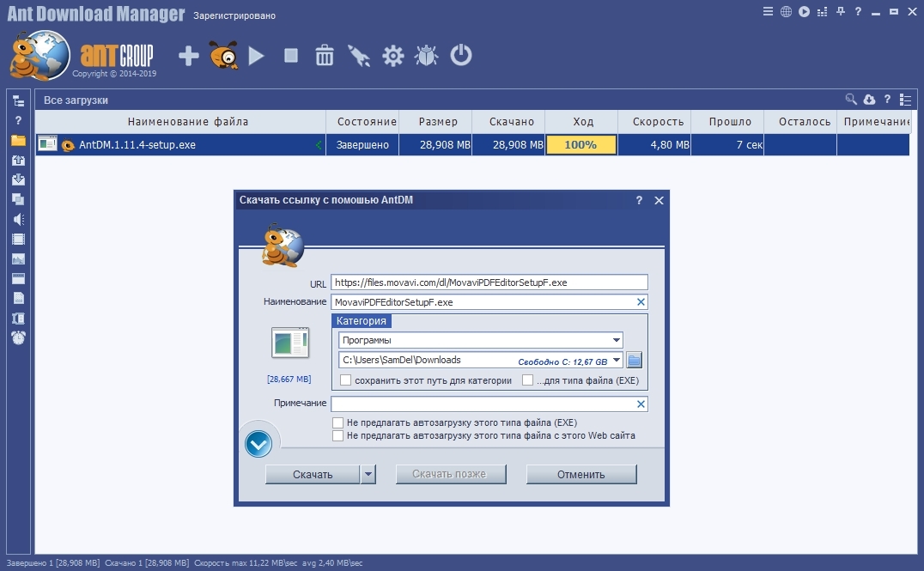924x571 pixels.
Task: Open the arrow dropdown next to Скачать
Action: (x=368, y=474)
